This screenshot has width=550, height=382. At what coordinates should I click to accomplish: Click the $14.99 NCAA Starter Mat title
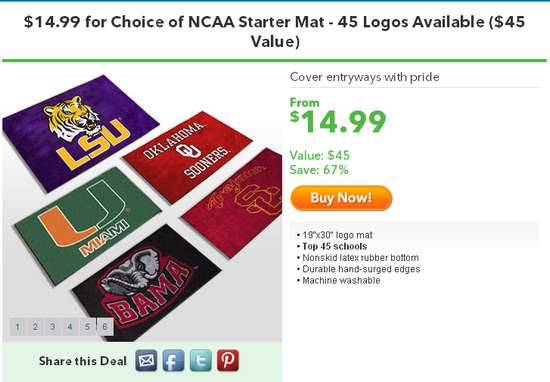click(x=275, y=32)
